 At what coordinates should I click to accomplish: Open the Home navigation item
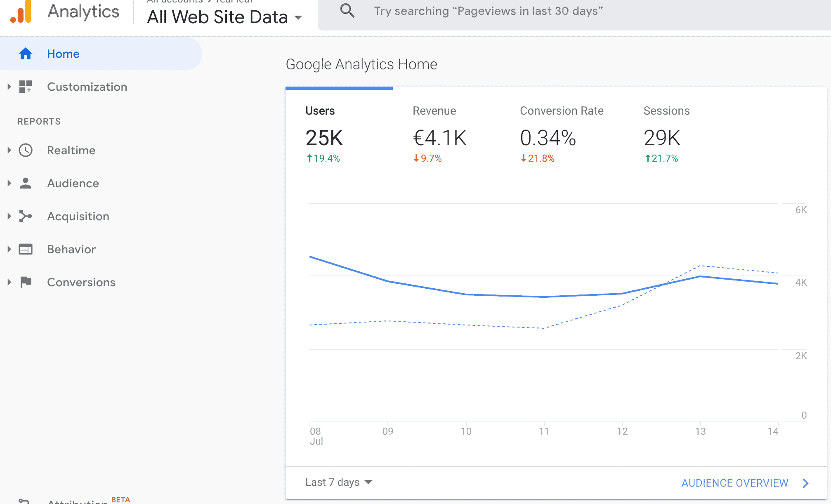pos(101,54)
